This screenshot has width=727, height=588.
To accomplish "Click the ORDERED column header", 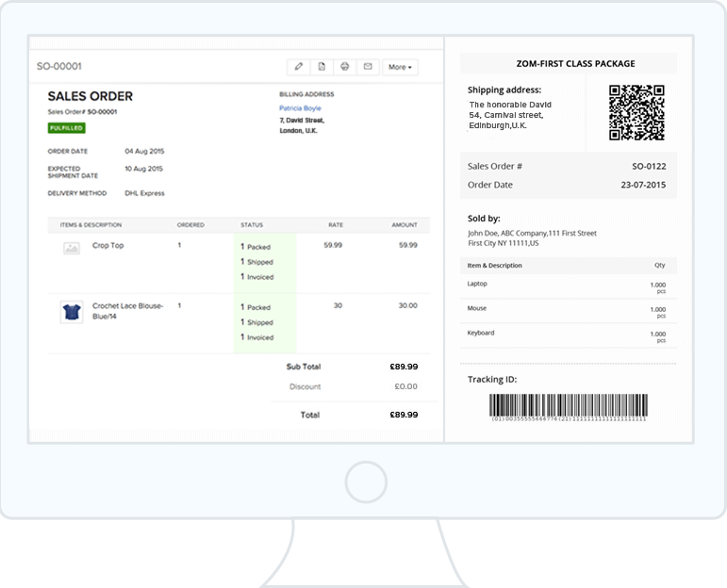I will (190, 224).
